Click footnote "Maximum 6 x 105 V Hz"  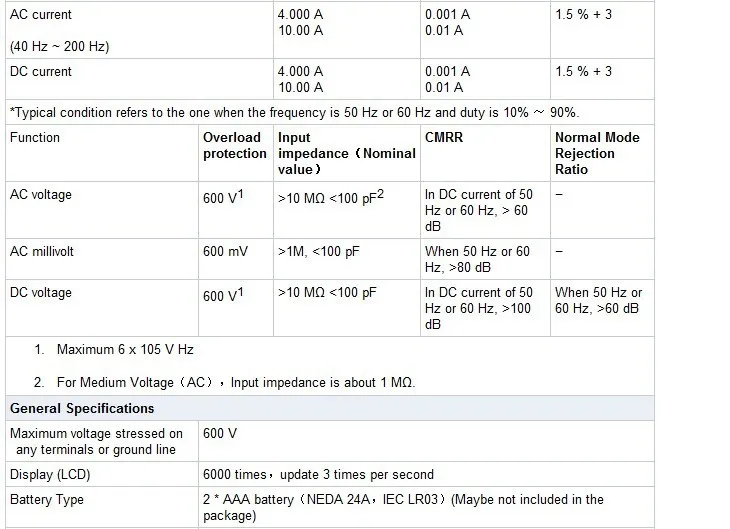(x=124, y=350)
